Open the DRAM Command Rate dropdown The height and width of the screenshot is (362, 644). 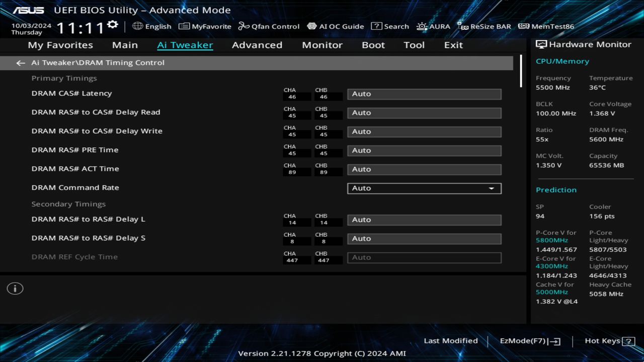click(424, 188)
